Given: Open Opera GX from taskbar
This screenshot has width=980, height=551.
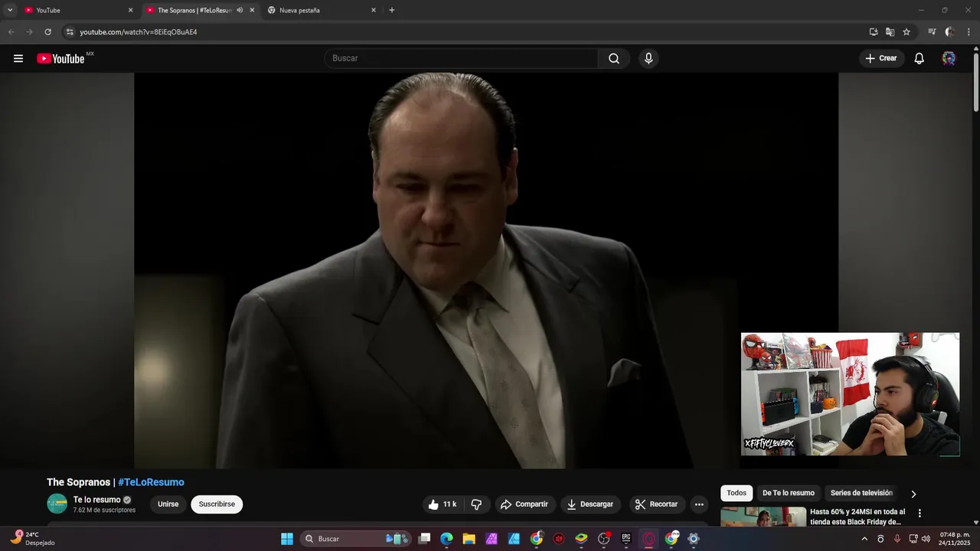Looking at the screenshot, I should pyautogui.click(x=648, y=539).
